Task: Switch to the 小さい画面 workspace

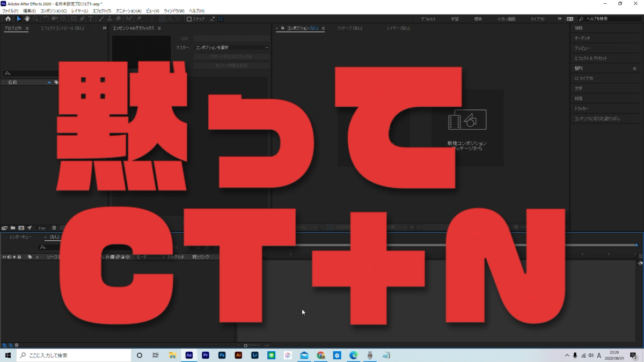Action: click(x=506, y=19)
